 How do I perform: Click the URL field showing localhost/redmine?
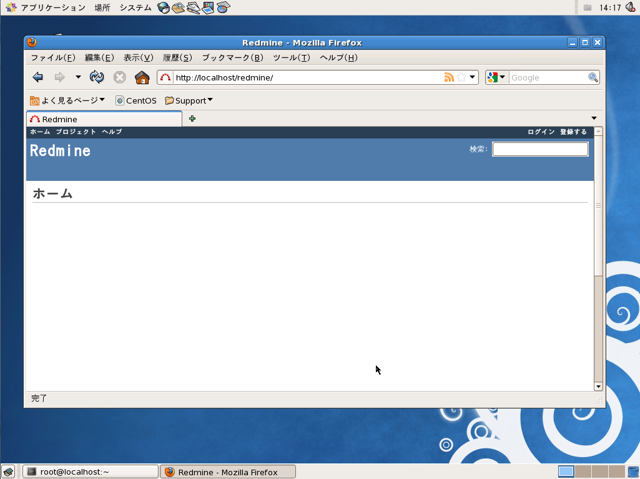click(x=308, y=78)
